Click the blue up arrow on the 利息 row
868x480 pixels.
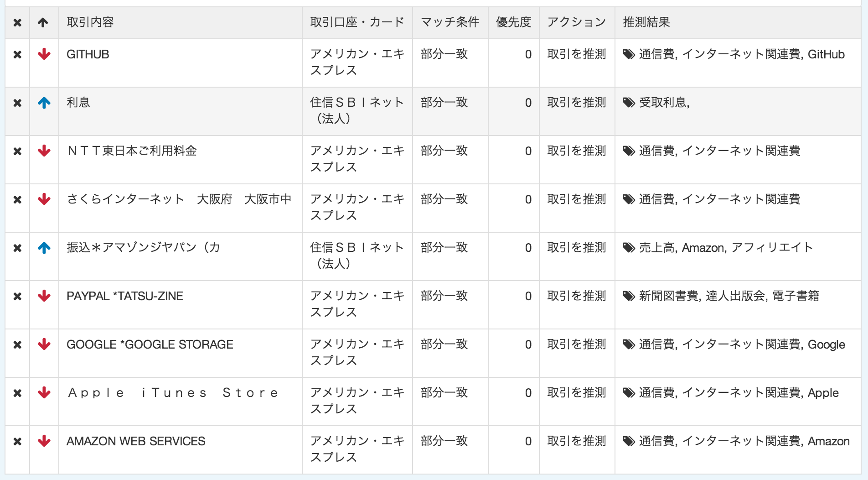[44, 103]
